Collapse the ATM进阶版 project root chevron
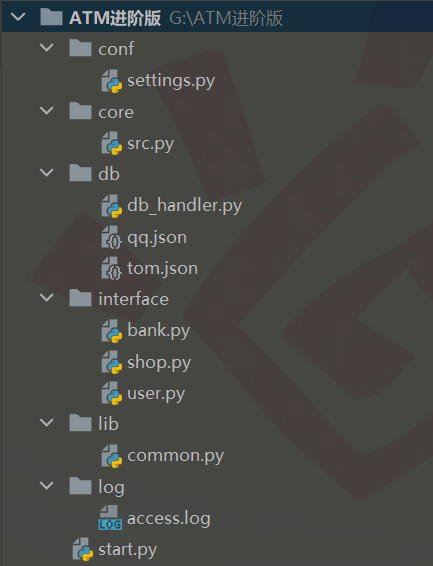The width and height of the screenshot is (433, 566). (18, 17)
